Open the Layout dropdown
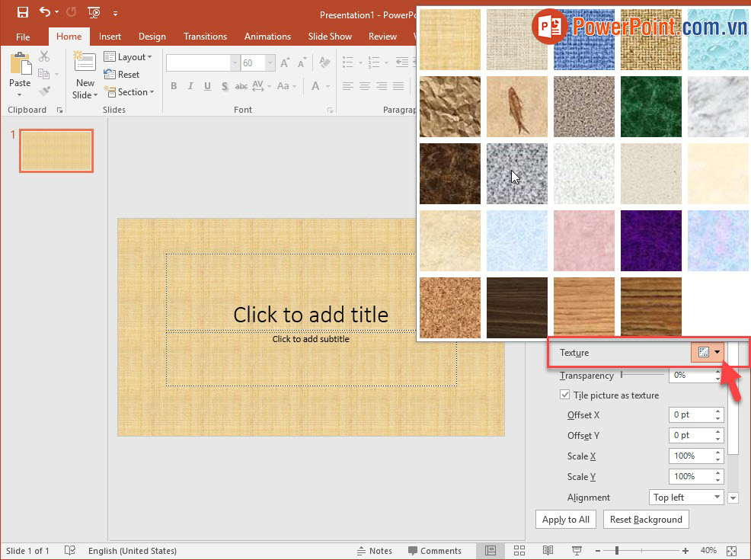 coord(128,57)
